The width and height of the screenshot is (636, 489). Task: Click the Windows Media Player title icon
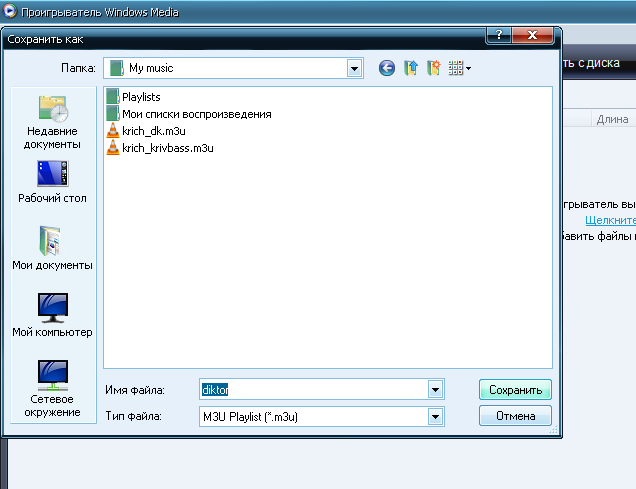[10, 11]
